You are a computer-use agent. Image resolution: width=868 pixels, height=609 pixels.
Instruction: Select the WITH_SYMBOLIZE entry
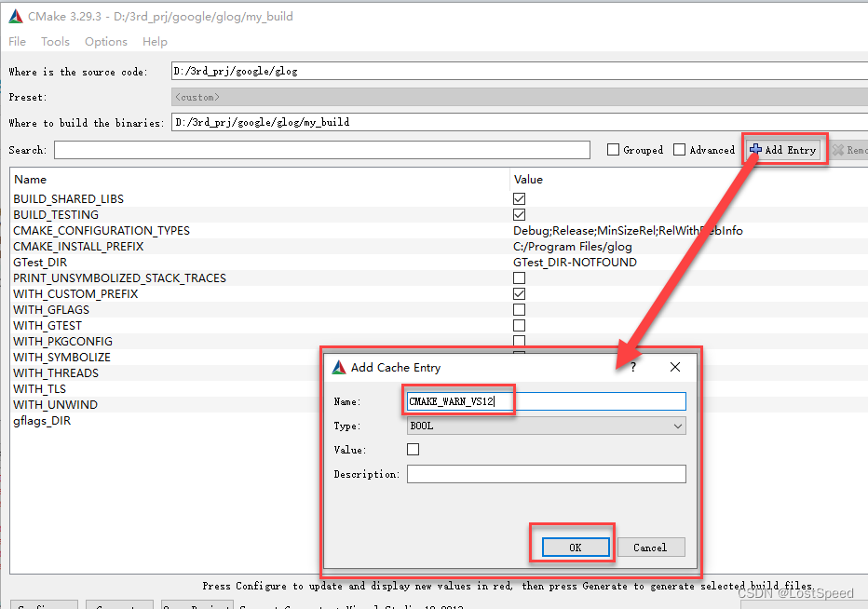[61, 357]
